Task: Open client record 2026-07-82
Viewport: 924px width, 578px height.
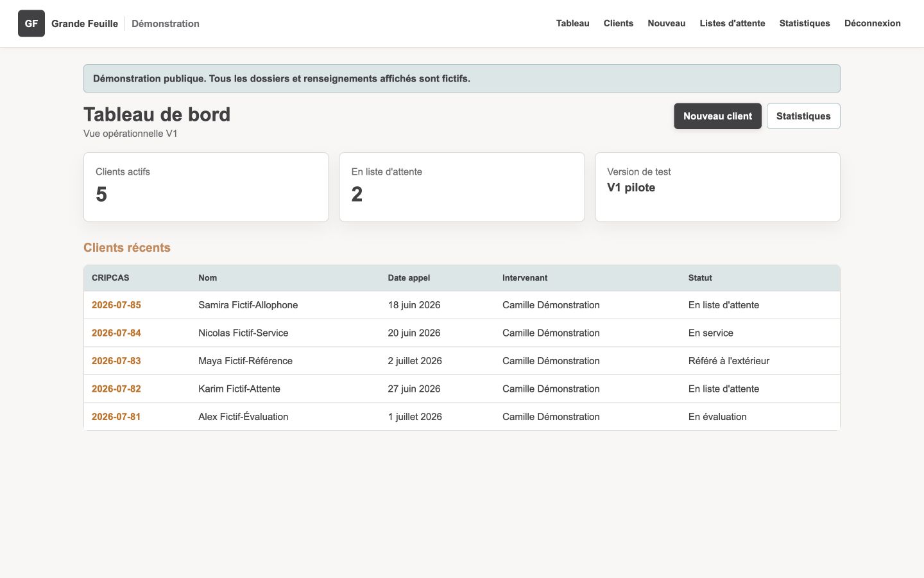Action: click(x=116, y=389)
